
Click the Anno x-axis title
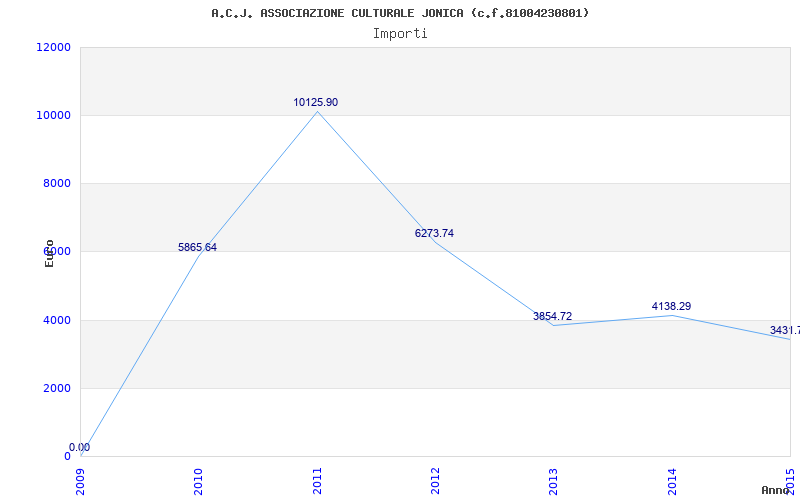pos(776,490)
